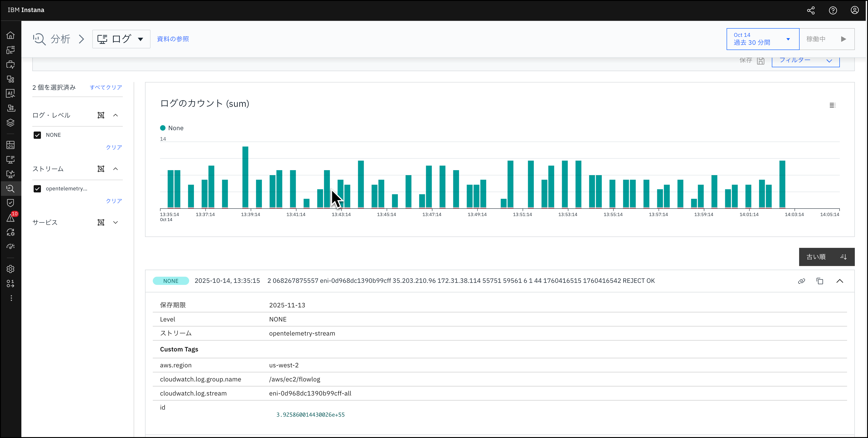This screenshot has height=438, width=868.
Task: Copy the log entry with the copy icon
Action: 820,281
